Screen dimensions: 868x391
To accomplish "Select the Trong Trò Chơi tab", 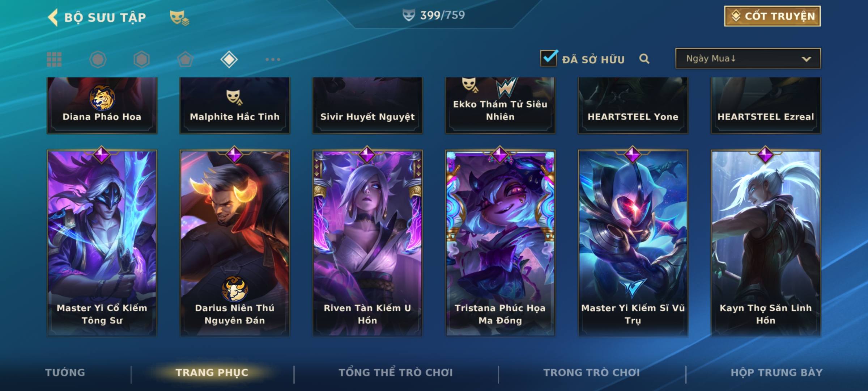I will click(x=592, y=373).
